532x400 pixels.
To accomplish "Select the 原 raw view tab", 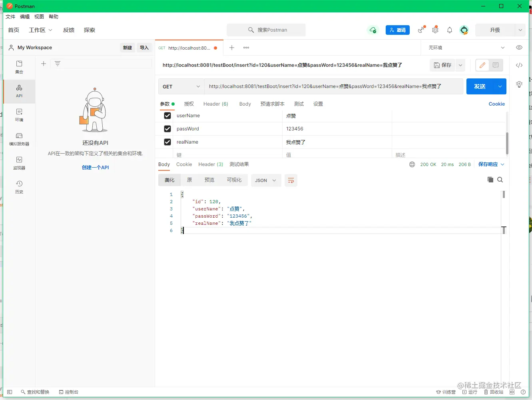I will pyautogui.click(x=189, y=180).
